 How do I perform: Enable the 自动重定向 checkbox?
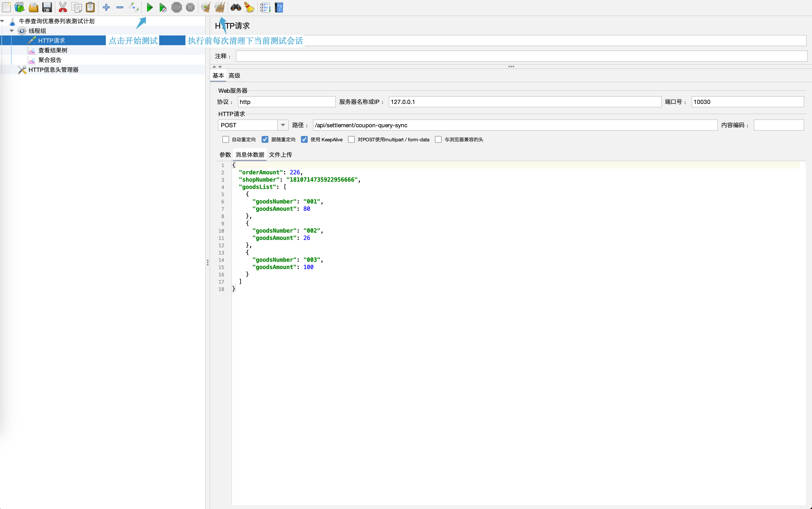(226, 139)
